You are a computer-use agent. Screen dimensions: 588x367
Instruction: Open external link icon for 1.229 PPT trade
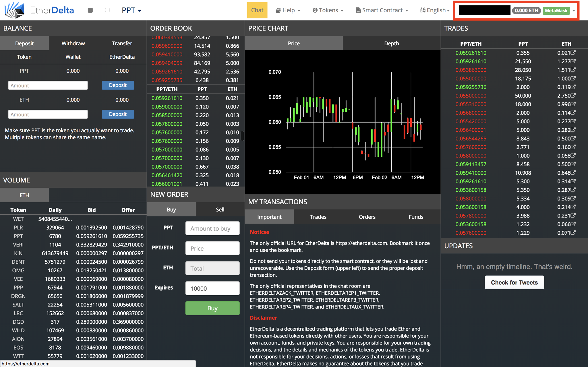[x=573, y=233]
